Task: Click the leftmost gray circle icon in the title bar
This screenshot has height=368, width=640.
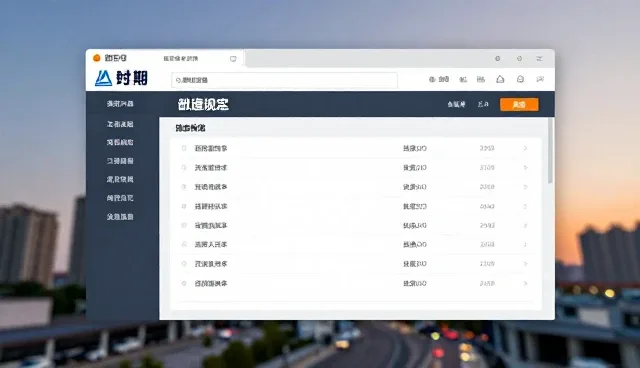Action: 498,59
